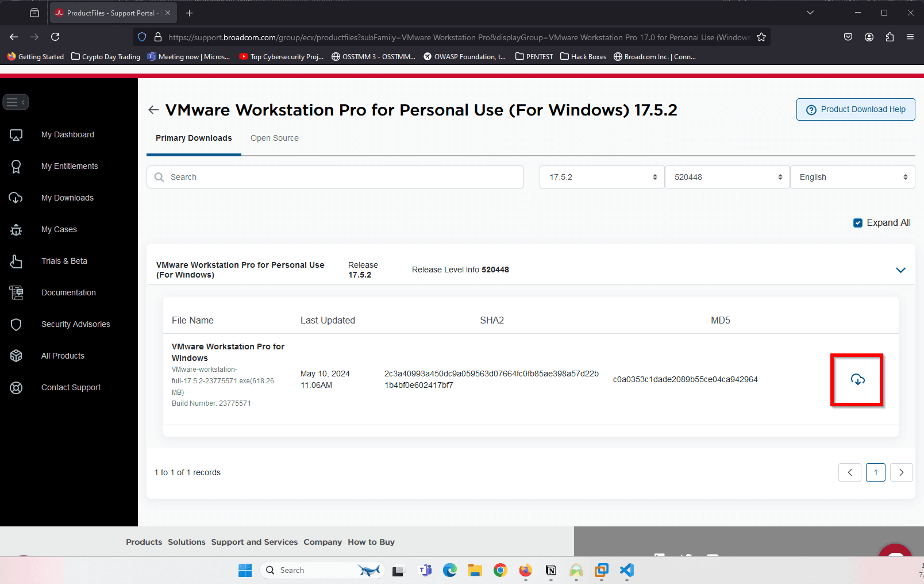Bookmark this page with the star icon
Image resolution: width=924 pixels, height=585 pixels.
pos(761,37)
